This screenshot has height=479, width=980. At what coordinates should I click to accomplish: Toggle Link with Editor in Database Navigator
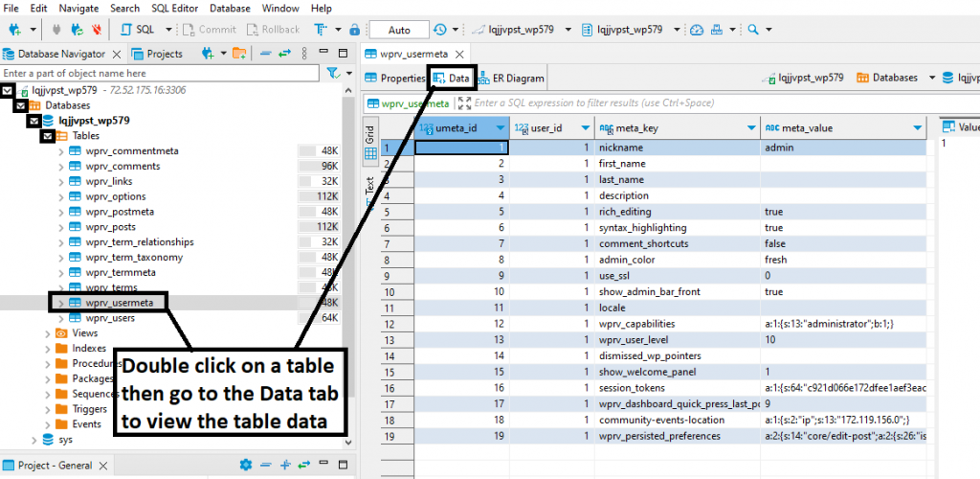pos(285,54)
